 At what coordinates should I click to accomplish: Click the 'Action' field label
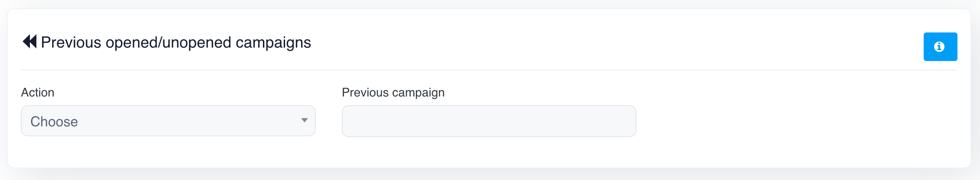(38, 93)
